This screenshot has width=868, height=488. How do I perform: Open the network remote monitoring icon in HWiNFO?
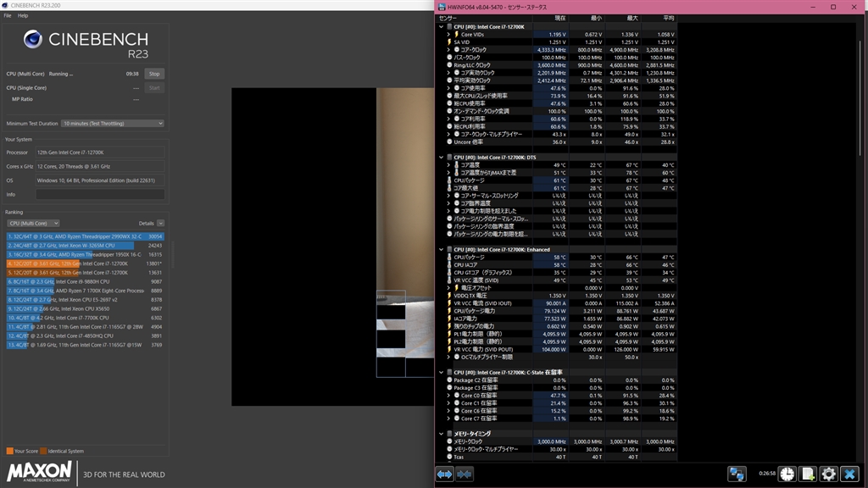[737, 474]
